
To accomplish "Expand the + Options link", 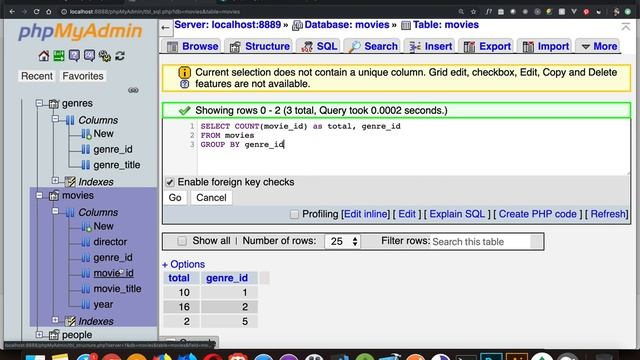I will (183, 264).
